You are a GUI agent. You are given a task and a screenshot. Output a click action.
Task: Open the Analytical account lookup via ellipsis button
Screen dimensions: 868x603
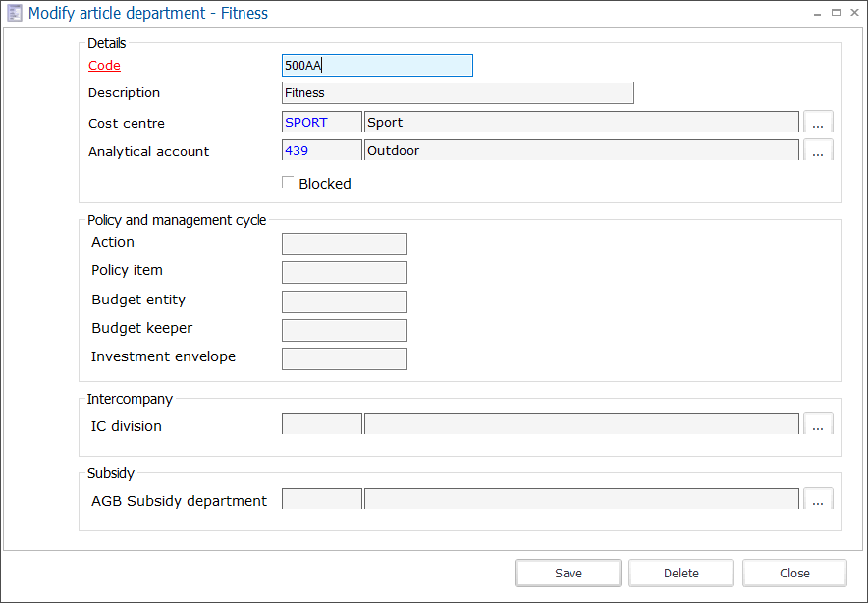point(818,149)
